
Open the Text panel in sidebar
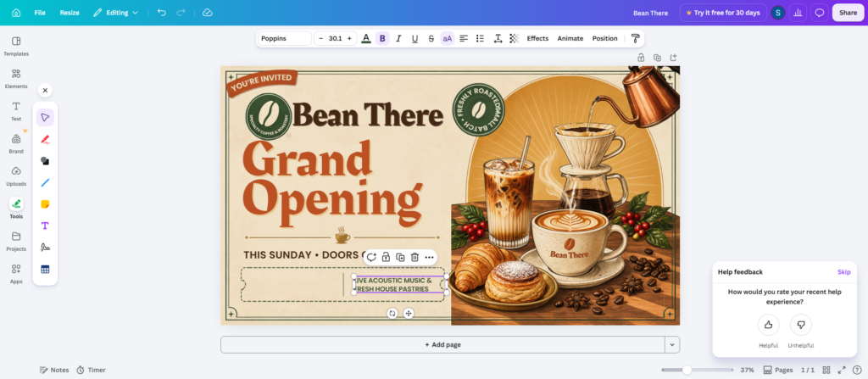pyautogui.click(x=16, y=111)
